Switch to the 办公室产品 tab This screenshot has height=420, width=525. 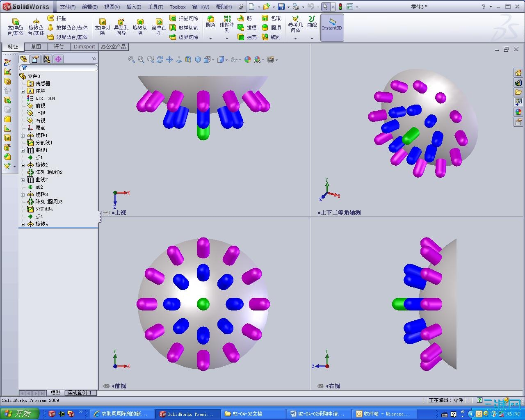[114, 46]
